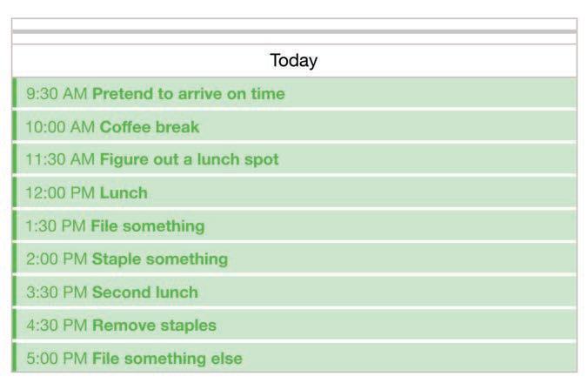Click the Lunch event title
588x390 pixels.
coord(124,193)
